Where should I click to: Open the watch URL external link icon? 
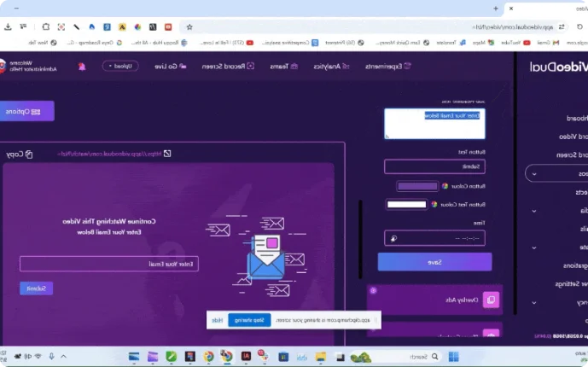pyautogui.click(x=167, y=154)
